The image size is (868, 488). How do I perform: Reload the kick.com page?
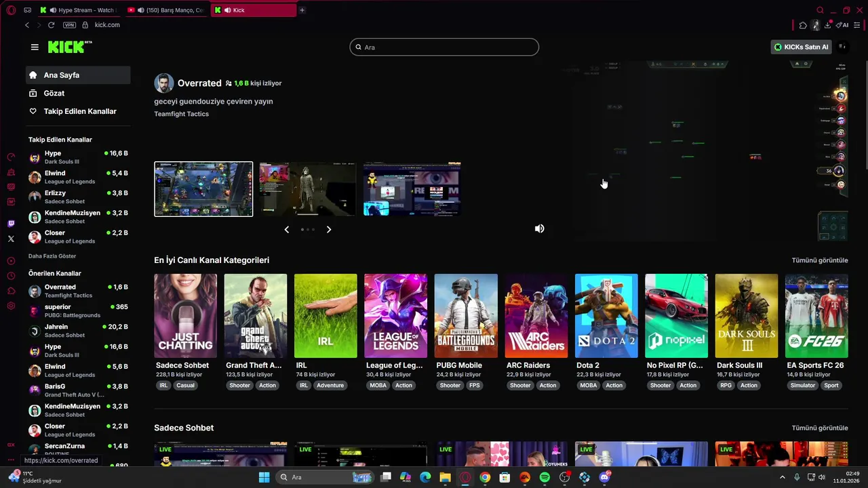51,25
